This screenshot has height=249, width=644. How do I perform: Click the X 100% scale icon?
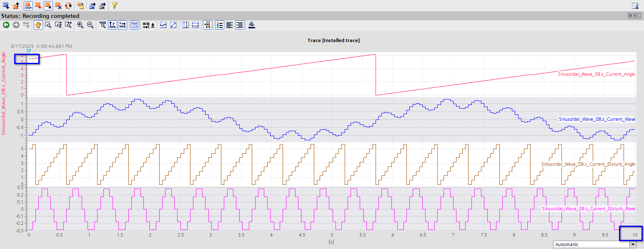[x=123, y=25]
